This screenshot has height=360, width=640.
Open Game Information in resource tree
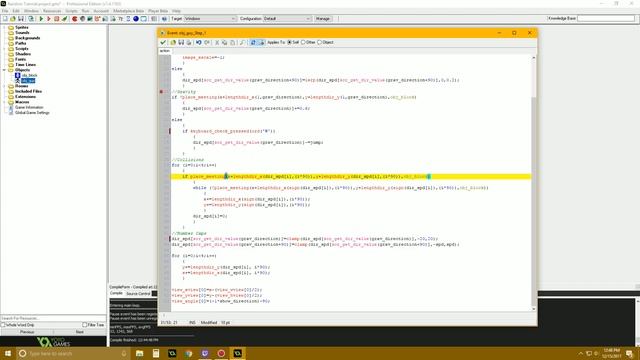click(x=29, y=107)
